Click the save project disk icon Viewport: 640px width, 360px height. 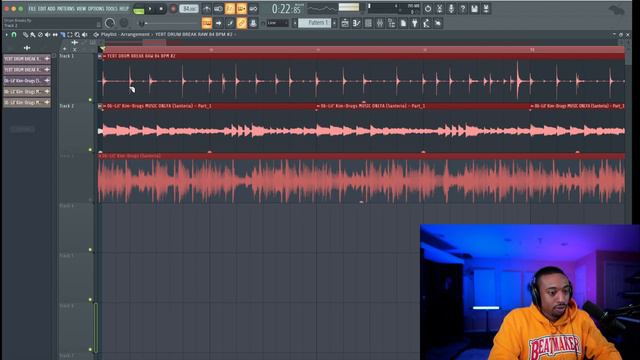(x=474, y=9)
